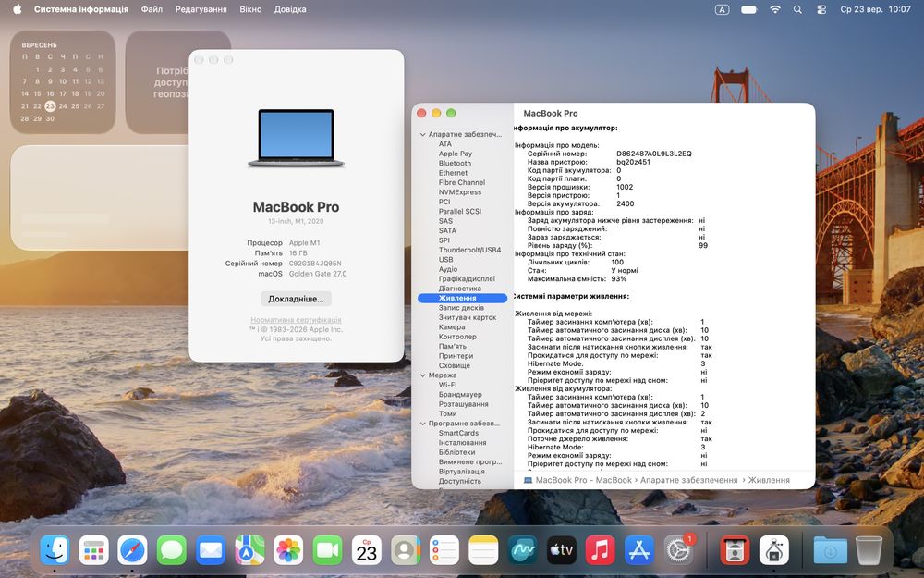Click keyboard input source indicator A
The height and width of the screenshot is (578, 924).
722,9
